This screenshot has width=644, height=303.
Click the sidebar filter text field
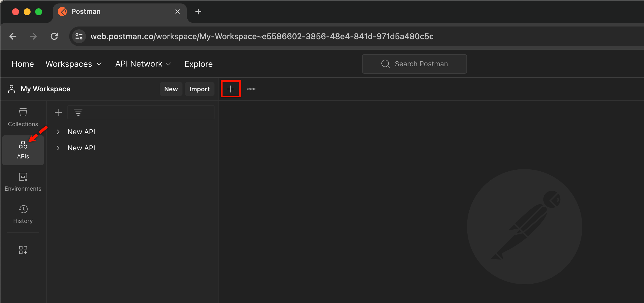(x=141, y=112)
